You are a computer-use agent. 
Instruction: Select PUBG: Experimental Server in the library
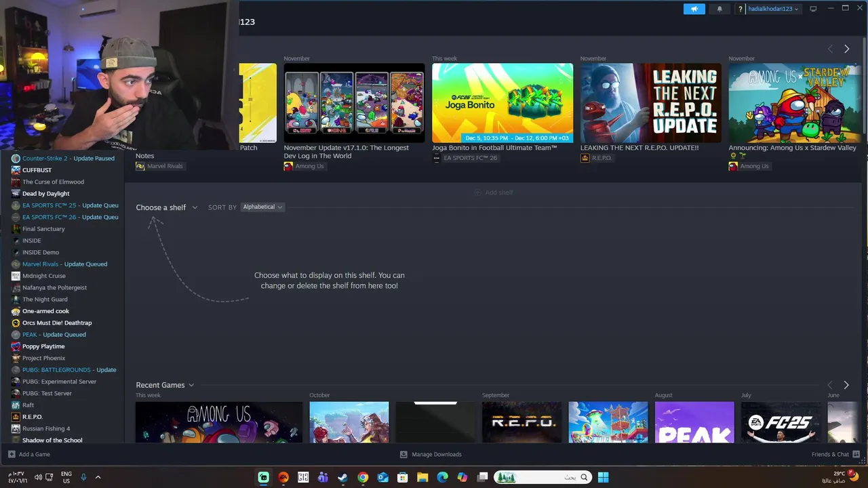point(59,382)
